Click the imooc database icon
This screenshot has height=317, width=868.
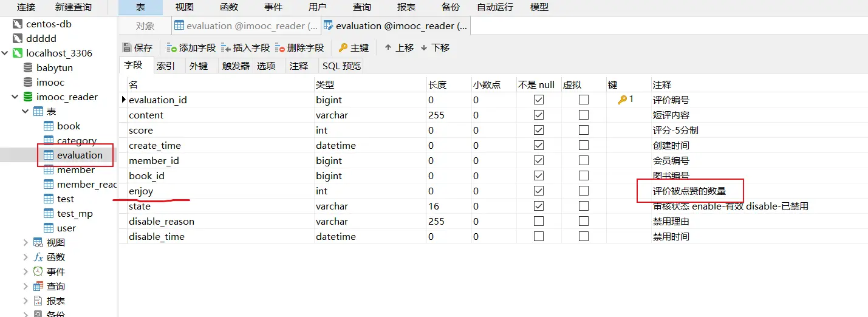click(x=28, y=82)
